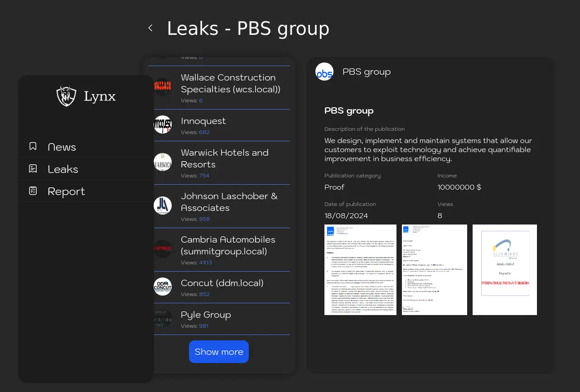Image resolution: width=580 pixels, height=392 pixels.
Task: Go to the Leaks menu item
Action: pyautogui.click(x=63, y=169)
